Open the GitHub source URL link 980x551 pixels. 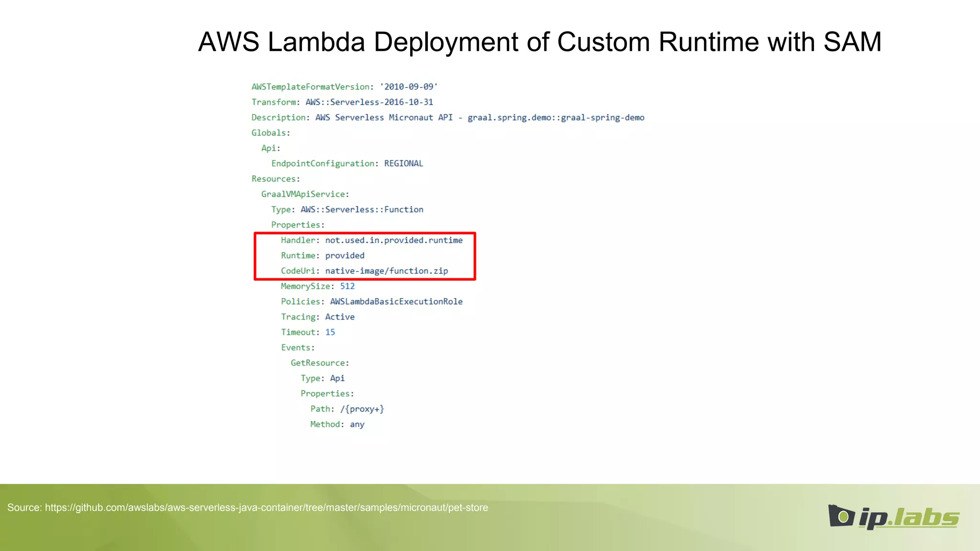click(267, 507)
